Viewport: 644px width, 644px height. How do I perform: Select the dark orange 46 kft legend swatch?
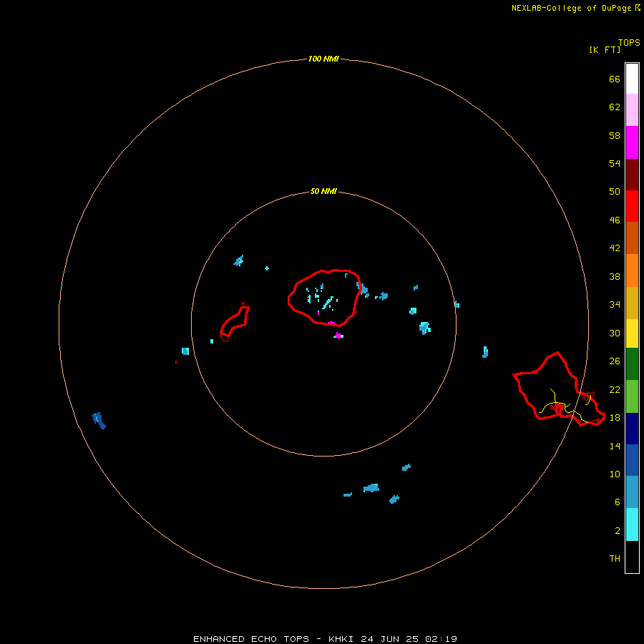point(632,238)
